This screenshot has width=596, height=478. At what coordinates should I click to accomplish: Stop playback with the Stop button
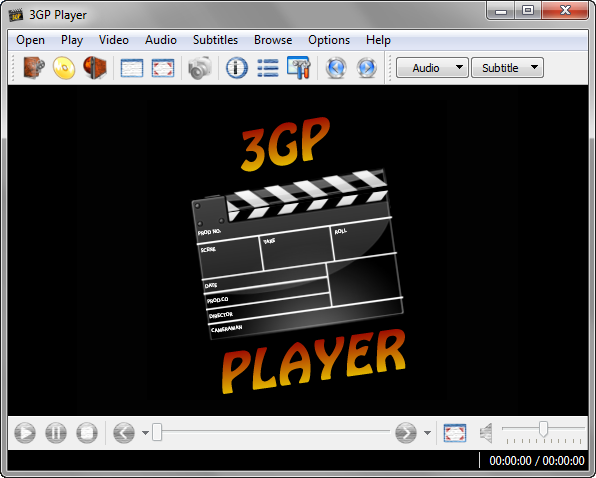pyautogui.click(x=87, y=432)
